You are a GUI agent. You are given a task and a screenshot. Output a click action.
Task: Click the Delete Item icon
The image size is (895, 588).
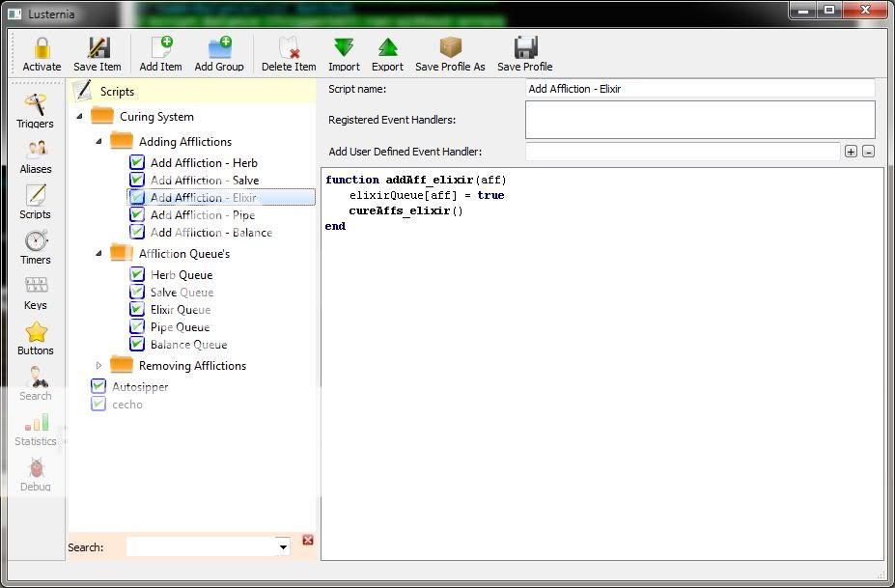pyautogui.click(x=289, y=47)
